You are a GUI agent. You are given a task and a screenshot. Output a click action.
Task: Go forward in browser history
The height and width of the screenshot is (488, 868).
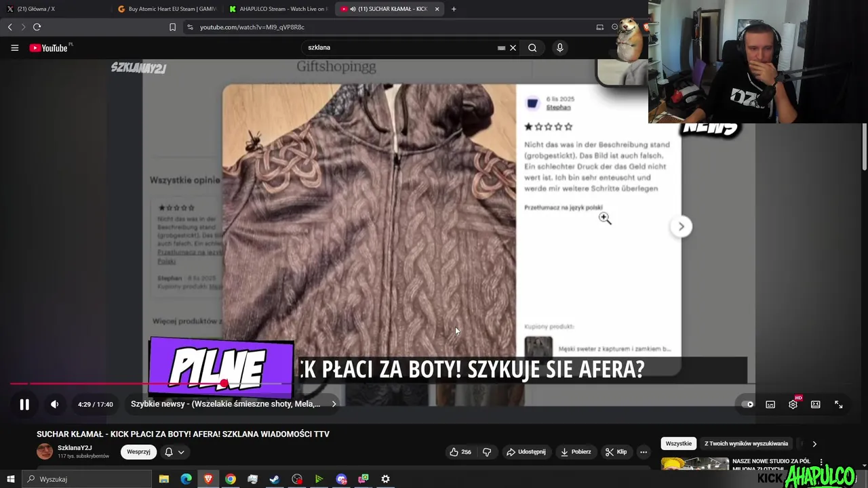23,27
